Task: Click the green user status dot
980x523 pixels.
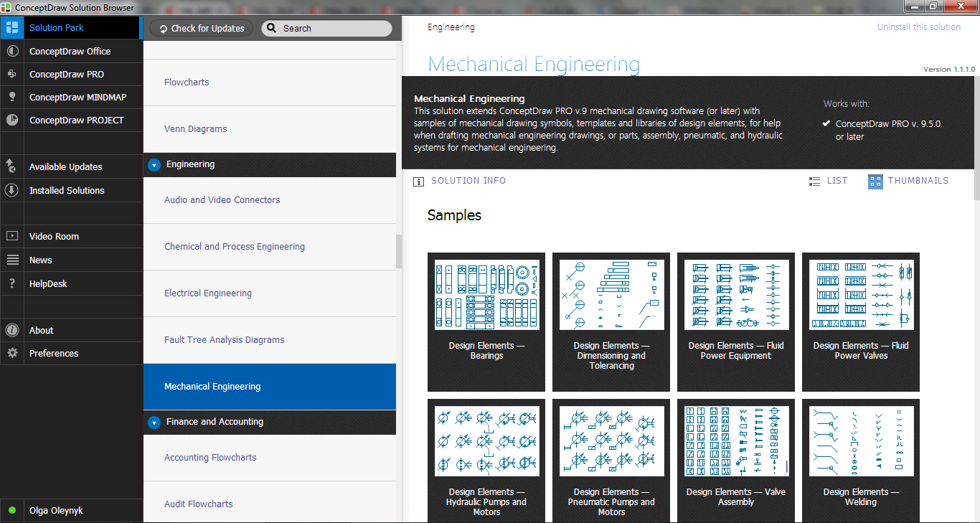Action: pyautogui.click(x=12, y=511)
